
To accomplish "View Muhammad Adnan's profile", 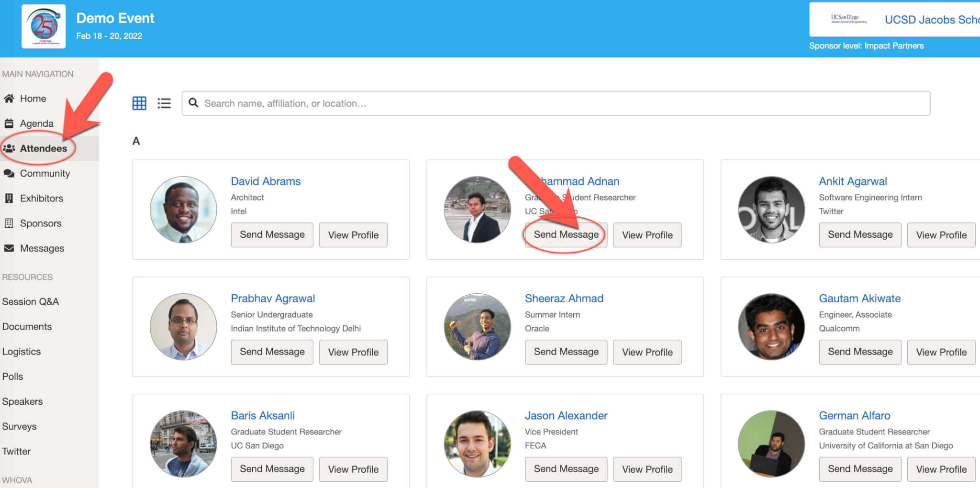I will [647, 234].
